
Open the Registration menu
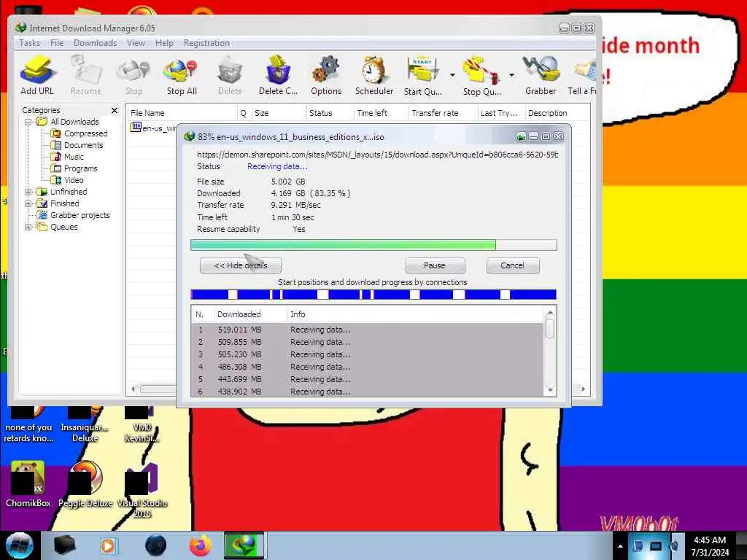(x=206, y=43)
